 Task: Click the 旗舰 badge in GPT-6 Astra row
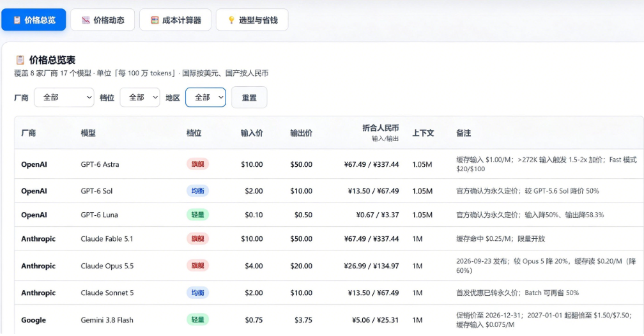[197, 164]
